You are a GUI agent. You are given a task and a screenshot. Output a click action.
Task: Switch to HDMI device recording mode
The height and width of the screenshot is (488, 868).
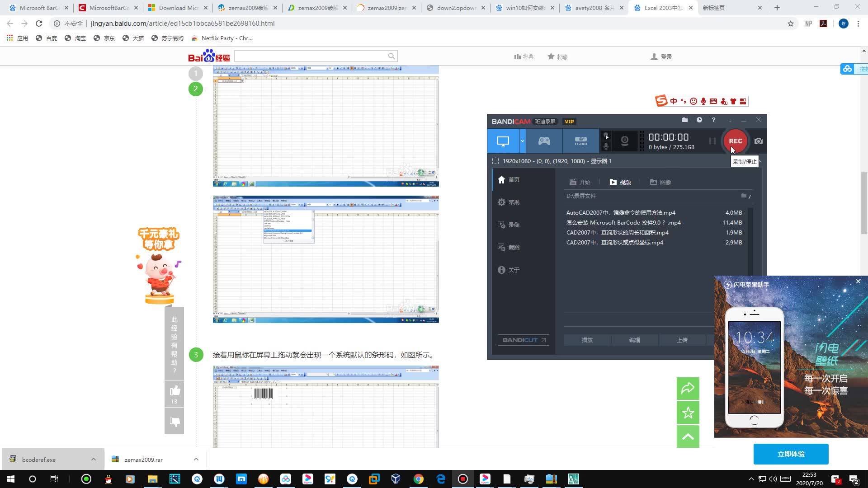580,141
